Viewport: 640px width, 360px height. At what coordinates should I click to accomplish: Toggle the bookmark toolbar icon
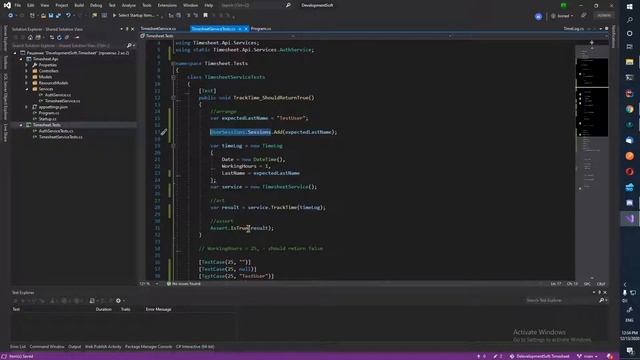(x=206, y=16)
